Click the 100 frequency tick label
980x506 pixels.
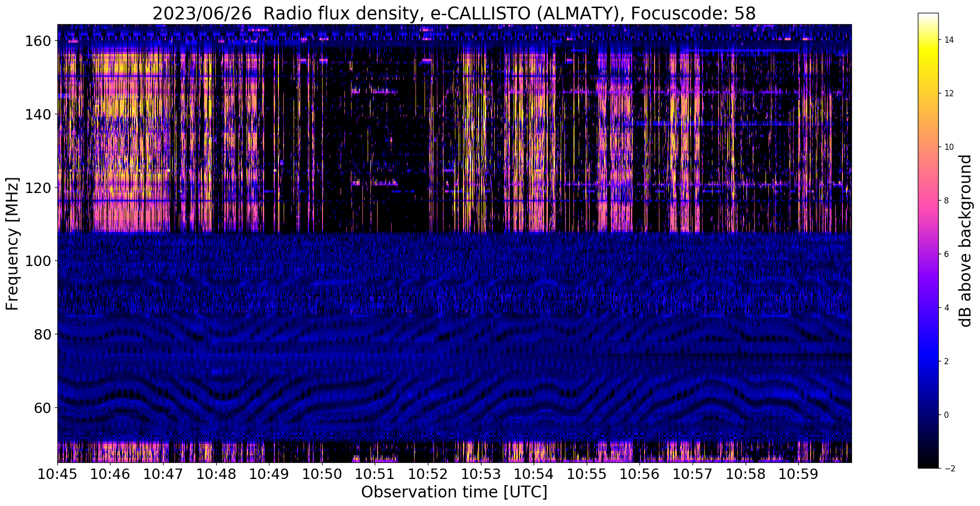37,261
